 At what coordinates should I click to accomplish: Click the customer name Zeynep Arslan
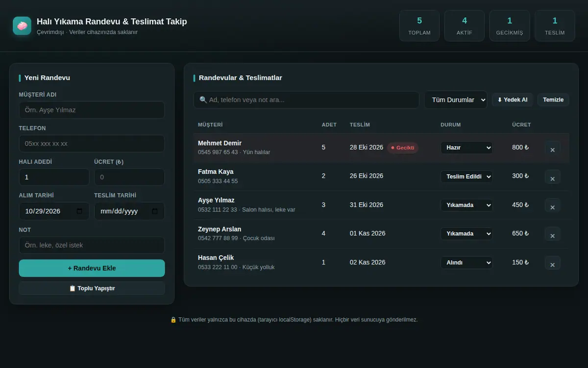220,229
